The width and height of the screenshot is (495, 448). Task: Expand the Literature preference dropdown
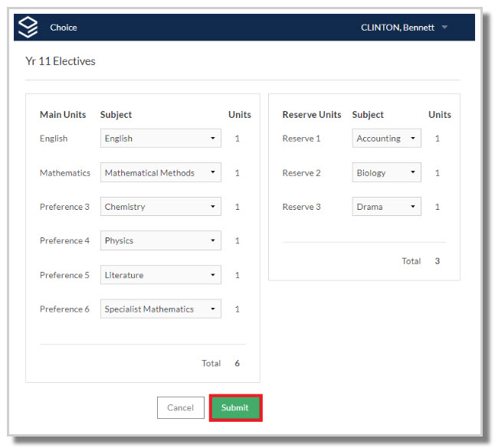[161, 275]
